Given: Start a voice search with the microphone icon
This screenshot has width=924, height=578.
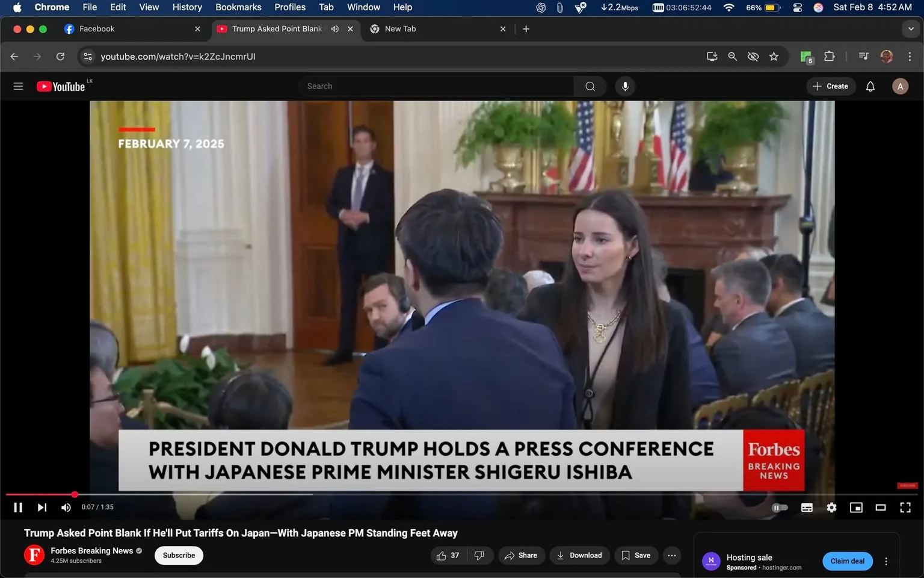Looking at the screenshot, I should [x=625, y=85].
